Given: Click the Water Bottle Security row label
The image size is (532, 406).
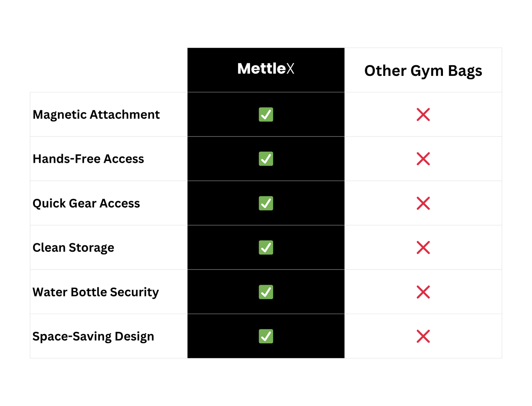Looking at the screenshot, I should [x=96, y=292].
